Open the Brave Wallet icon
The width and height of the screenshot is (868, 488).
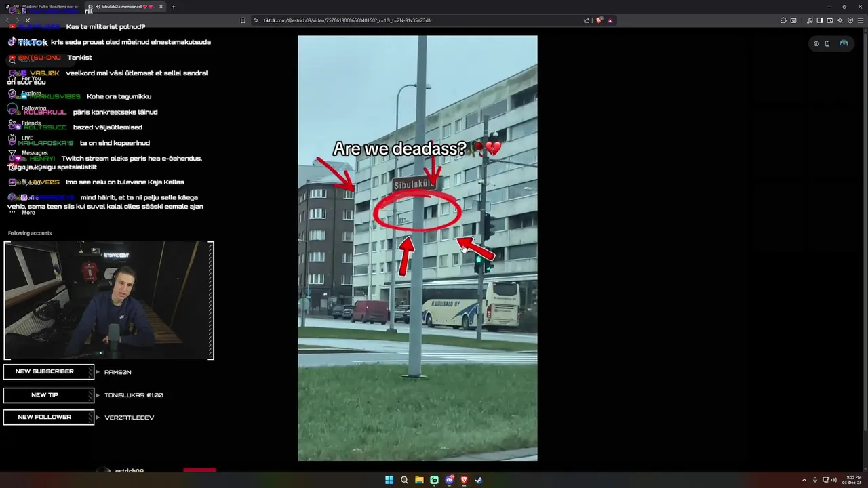830,20
